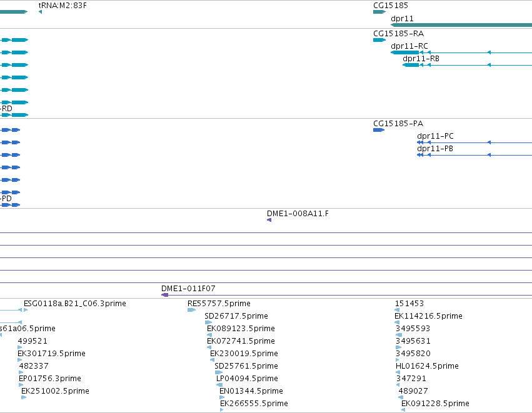Click the EK072741.5prime EST label
Image resolution: width=532 pixels, height=413 pixels.
point(241,341)
